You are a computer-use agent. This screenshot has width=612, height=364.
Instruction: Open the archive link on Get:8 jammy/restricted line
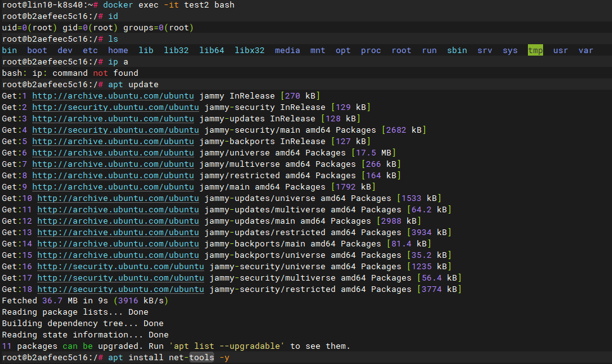tap(113, 176)
